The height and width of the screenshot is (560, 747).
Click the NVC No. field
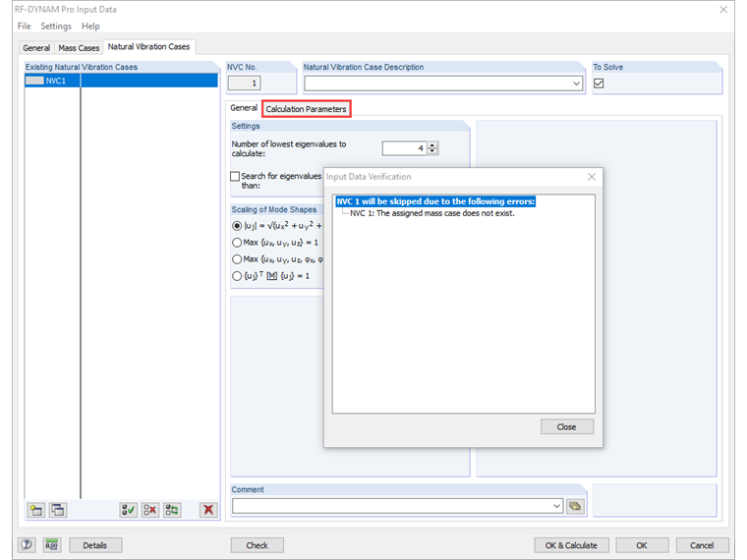tap(245, 84)
